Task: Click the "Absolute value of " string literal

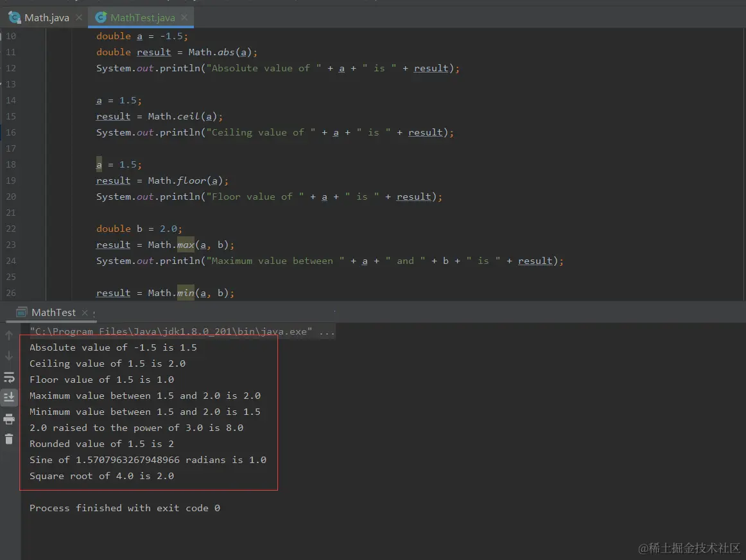Action: point(264,69)
